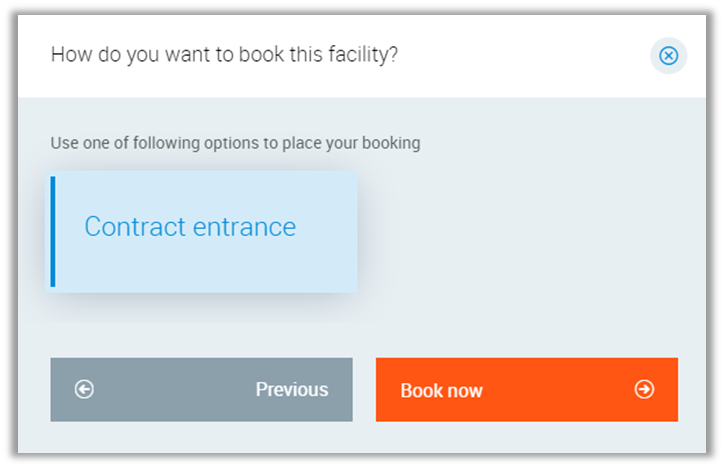Click the "Book now" label text
Viewport: 724px width, 468px height.
coord(441,390)
